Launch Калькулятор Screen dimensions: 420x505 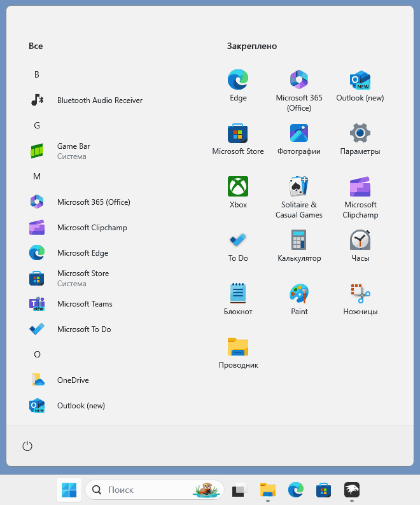(x=299, y=246)
